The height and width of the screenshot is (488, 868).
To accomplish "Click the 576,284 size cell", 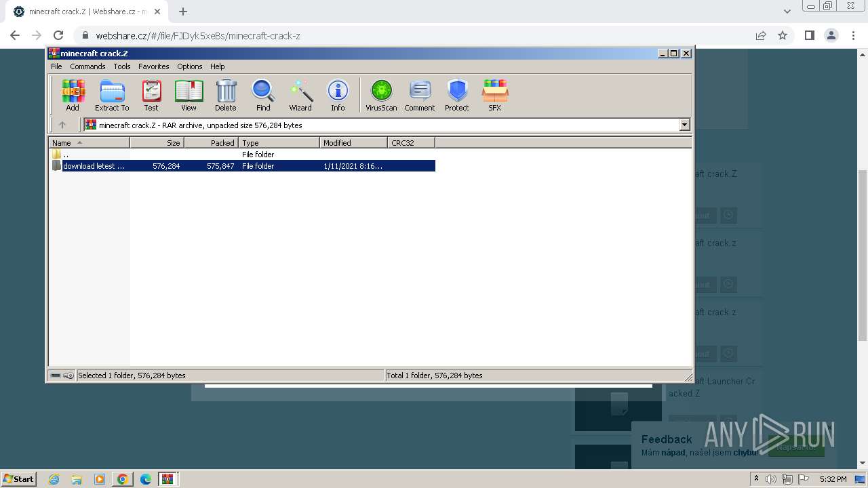I will tap(166, 166).
